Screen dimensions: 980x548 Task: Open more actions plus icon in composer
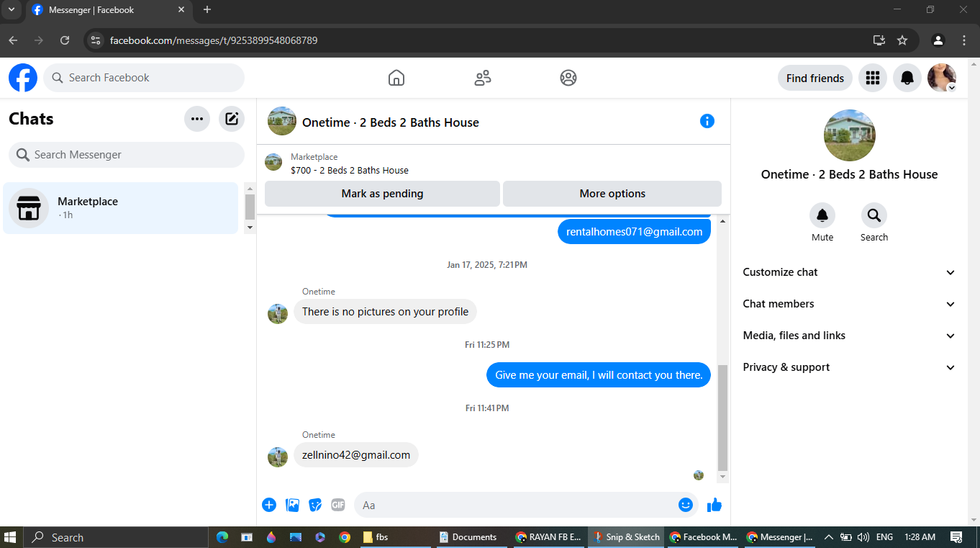click(269, 505)
